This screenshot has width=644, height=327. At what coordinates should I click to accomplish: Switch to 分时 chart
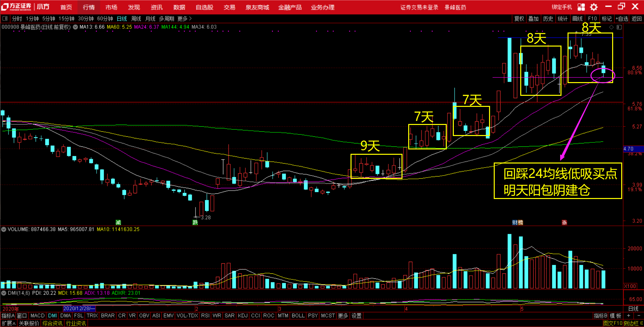(x=17, y=19)
